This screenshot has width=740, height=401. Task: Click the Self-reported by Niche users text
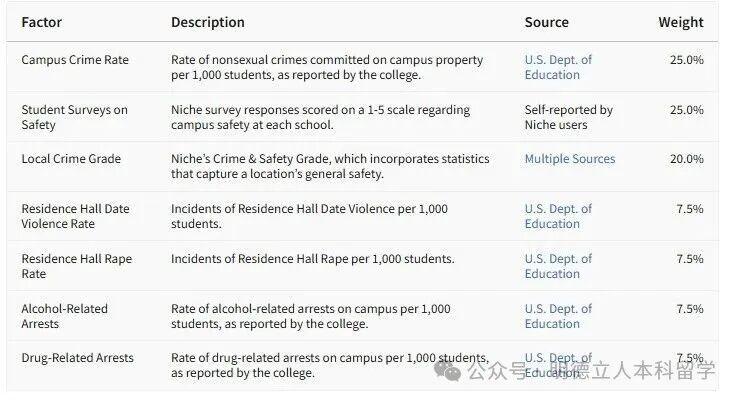(x=568, y=117)
